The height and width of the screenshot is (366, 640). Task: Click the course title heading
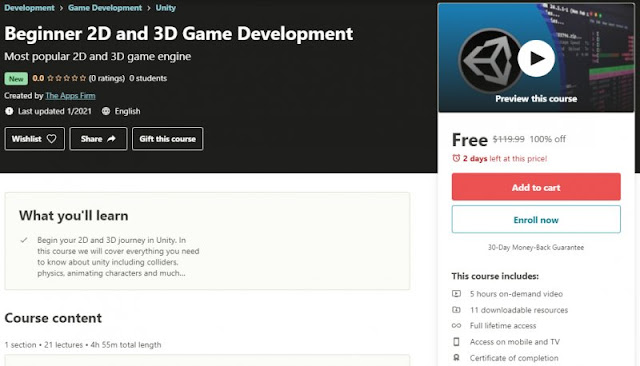click(178, 33)
